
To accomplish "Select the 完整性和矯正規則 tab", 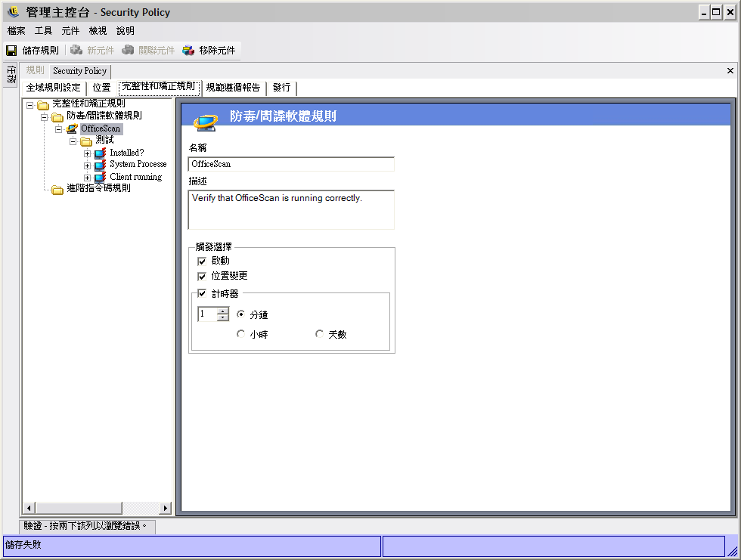I will (159, 87).
